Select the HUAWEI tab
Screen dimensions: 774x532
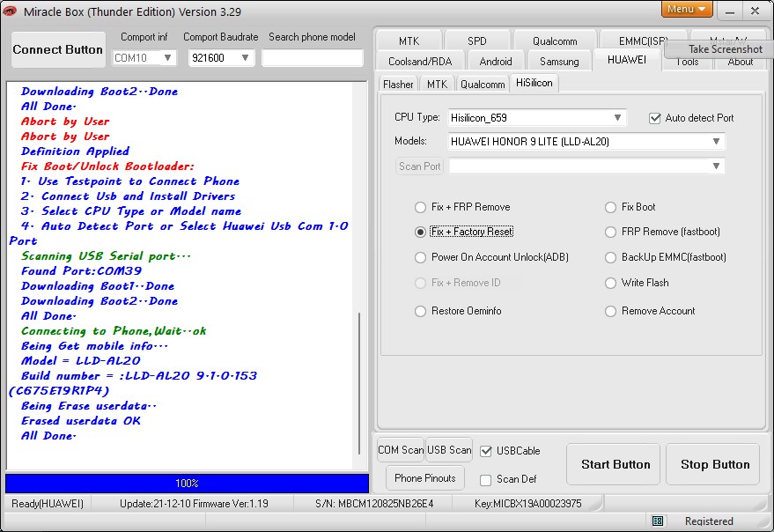coord(627,60)
